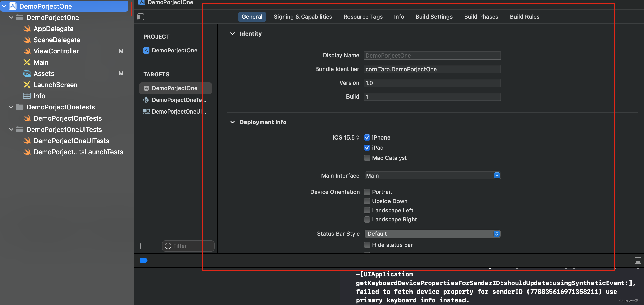This screenshot has height=305, width=644.
Task: Click the debug area hide panel icon
Action: pyautogui.click(x=638, y=260)
